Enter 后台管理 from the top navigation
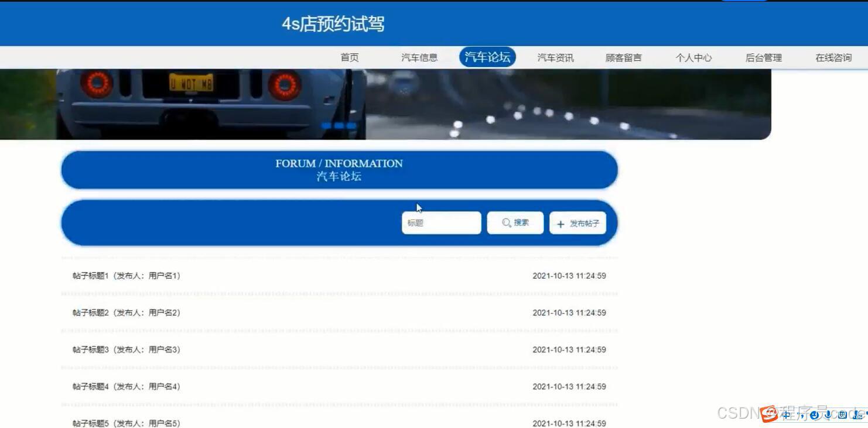This screenshot has width=868, height=428. (763, 57)
